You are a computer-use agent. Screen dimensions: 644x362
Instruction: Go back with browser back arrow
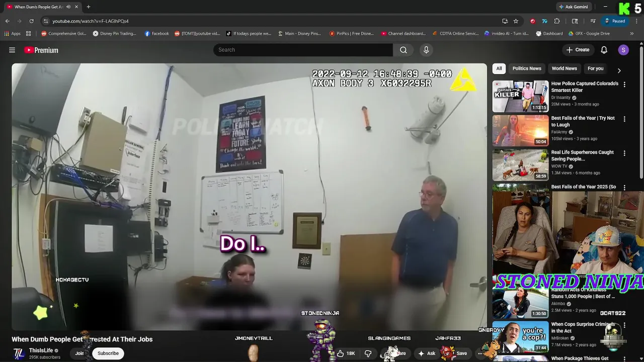coord(7,21)
